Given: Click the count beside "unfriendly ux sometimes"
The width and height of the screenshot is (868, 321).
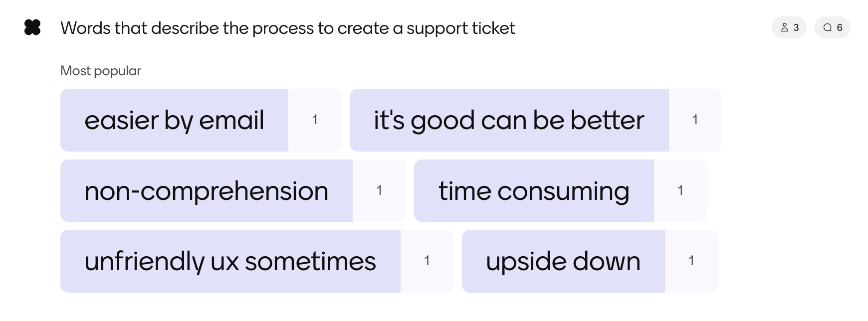Looking at the screenshot, I should (x=427, y=261).
